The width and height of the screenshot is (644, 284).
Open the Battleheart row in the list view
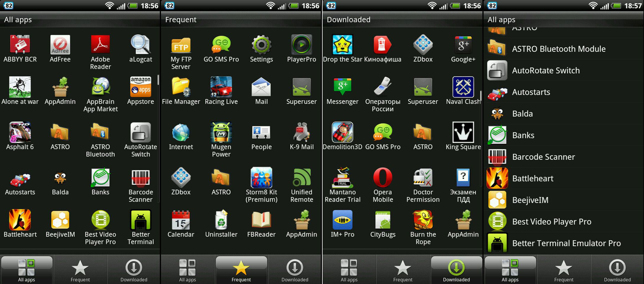[564, 178]
